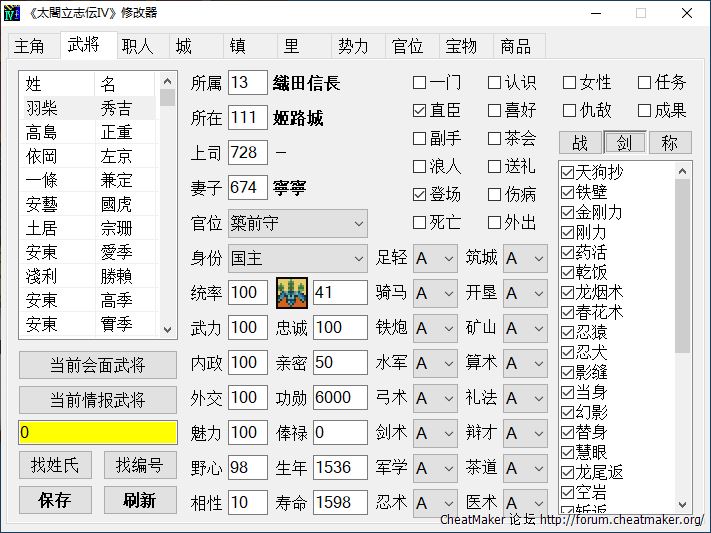
Task: Enable the 女性 checkbox
Action: coord(570,83)
